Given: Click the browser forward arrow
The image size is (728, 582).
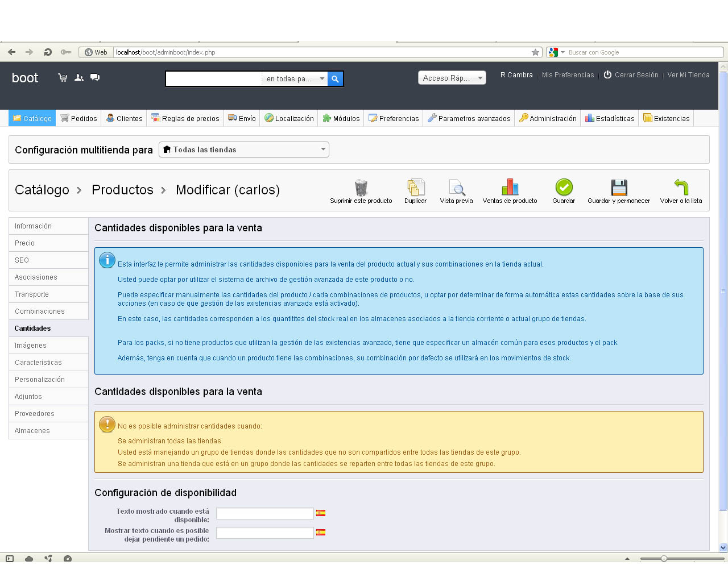Looking at the screenshot, I should (x=30, y=52).
